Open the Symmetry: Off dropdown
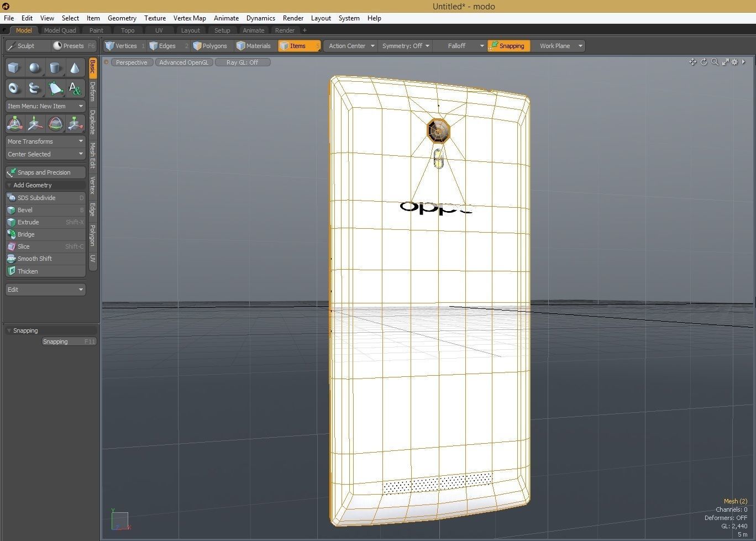Screen dimensions: 756x541 (x=406, y=46)
